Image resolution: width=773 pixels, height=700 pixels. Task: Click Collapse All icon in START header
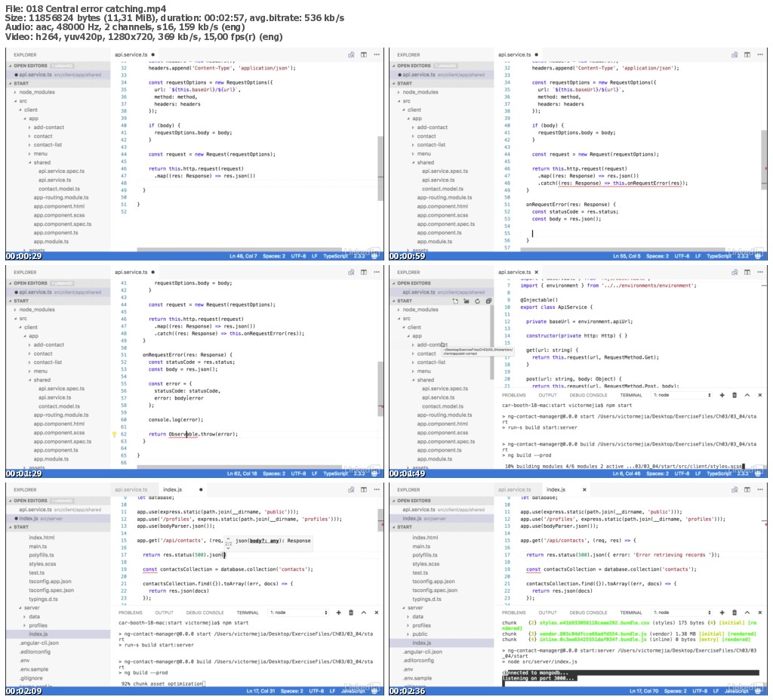(x=488, y=301)
